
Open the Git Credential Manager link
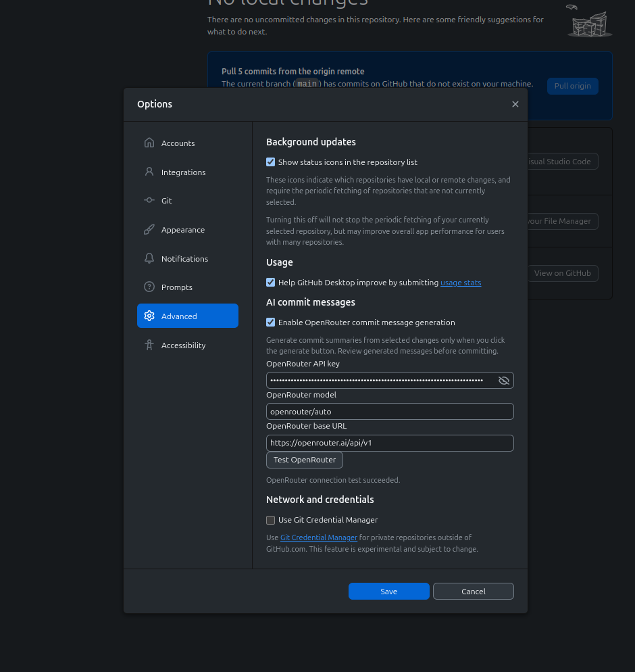coord(319,537)
